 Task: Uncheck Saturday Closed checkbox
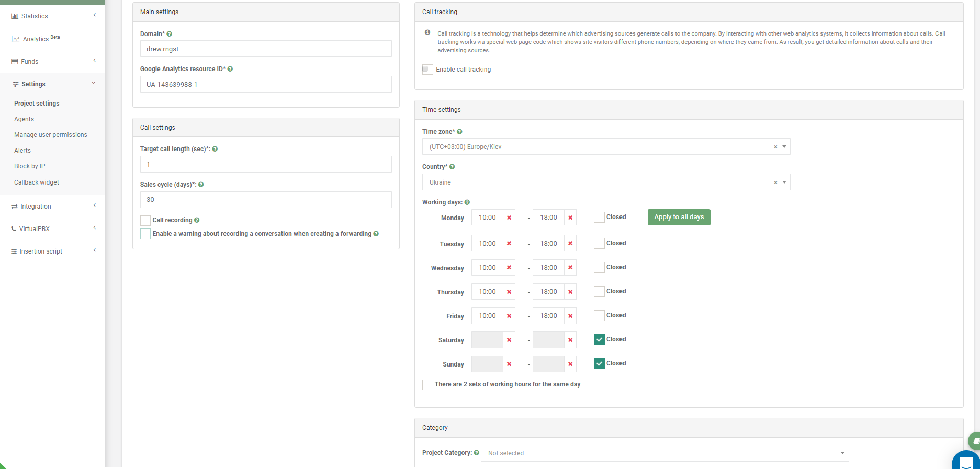pyautogui.click(x=599, y=339)
